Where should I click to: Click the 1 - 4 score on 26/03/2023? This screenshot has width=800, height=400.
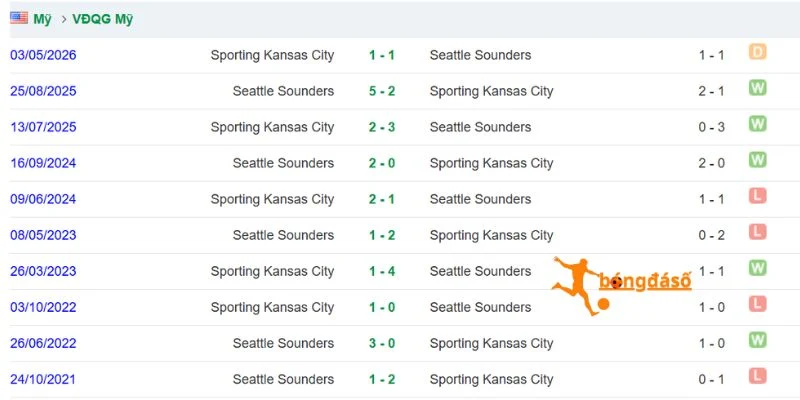pyautogui.click(x=382, y=271)
